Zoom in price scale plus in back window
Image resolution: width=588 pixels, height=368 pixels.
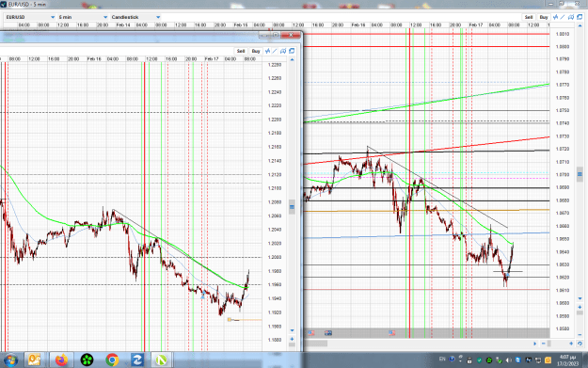coord(580,307)
